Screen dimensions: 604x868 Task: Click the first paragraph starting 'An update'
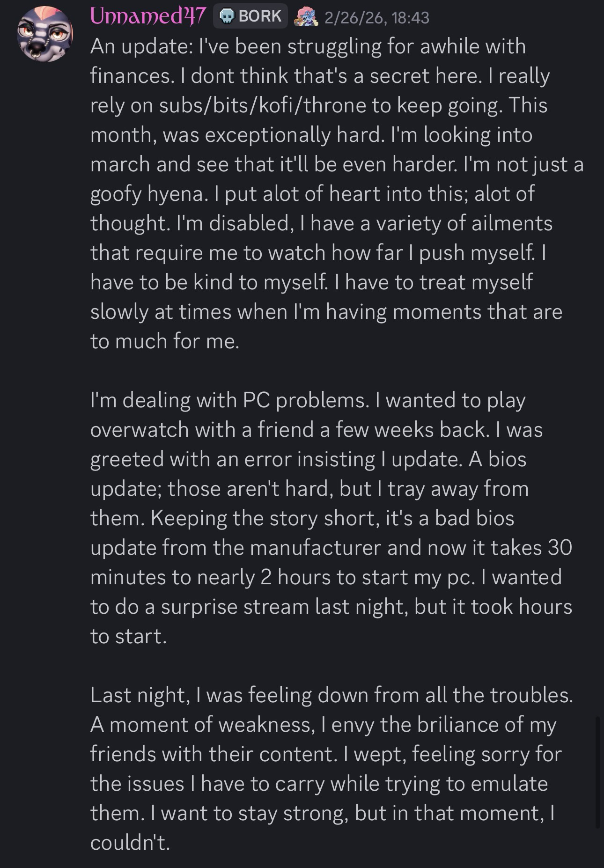pyautogui.click(x=328, y=193)
